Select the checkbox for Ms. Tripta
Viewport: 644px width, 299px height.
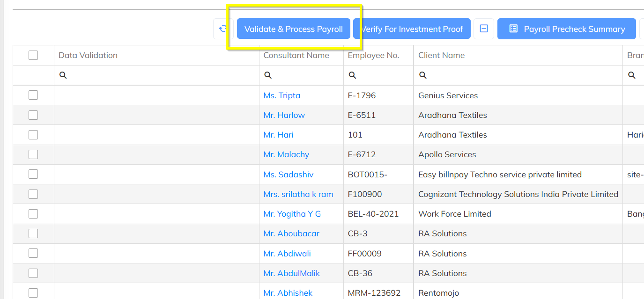tap(33, 95)
